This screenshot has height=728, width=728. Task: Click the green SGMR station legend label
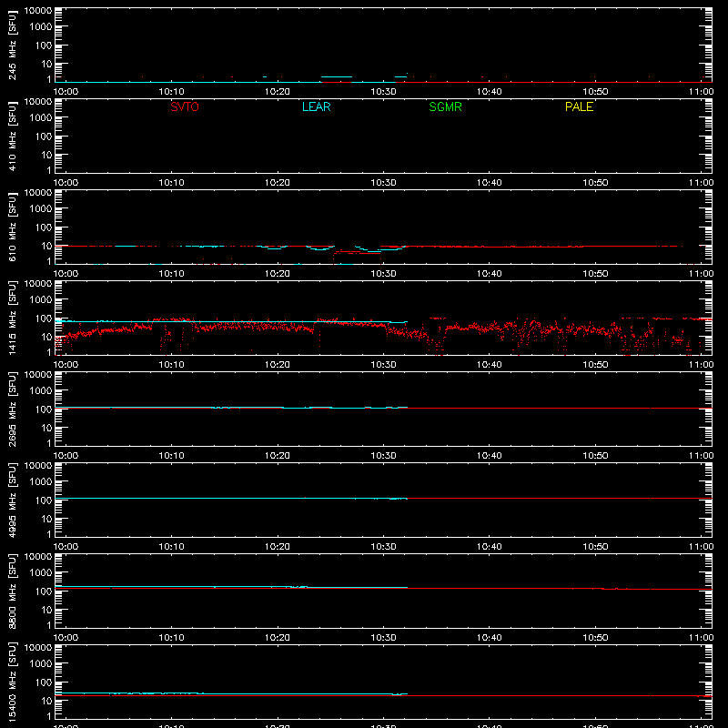click(445, 106)
